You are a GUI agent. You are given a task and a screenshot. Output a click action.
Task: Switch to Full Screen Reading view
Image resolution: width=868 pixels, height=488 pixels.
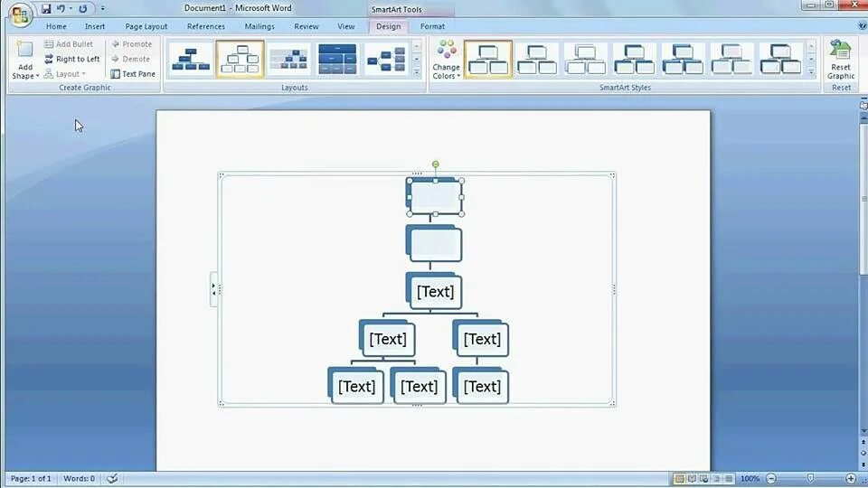coord(692,479)
